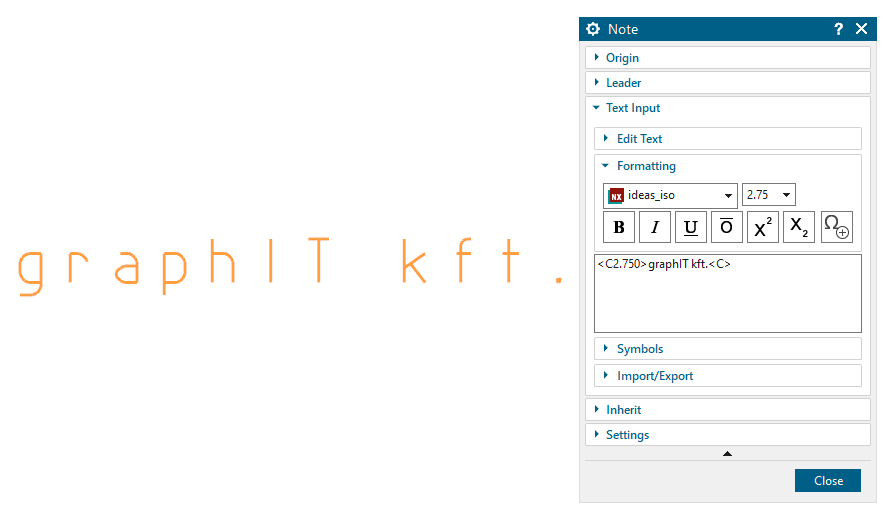Toggle Bold text formatting

618,228
